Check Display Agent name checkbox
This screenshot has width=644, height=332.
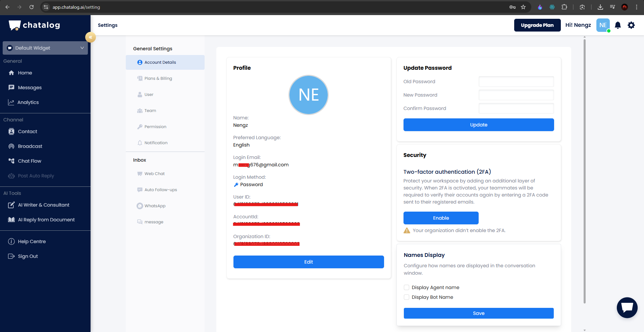coord(407,287)
